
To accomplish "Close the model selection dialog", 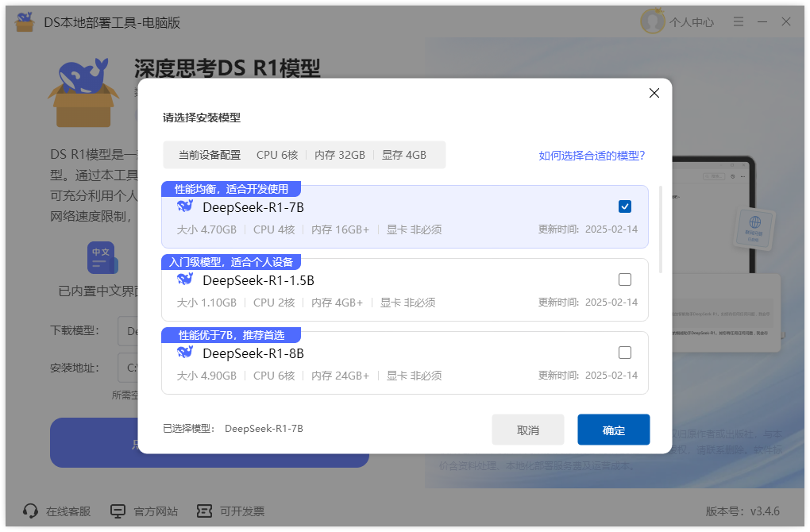I will [x=654, y=93].
